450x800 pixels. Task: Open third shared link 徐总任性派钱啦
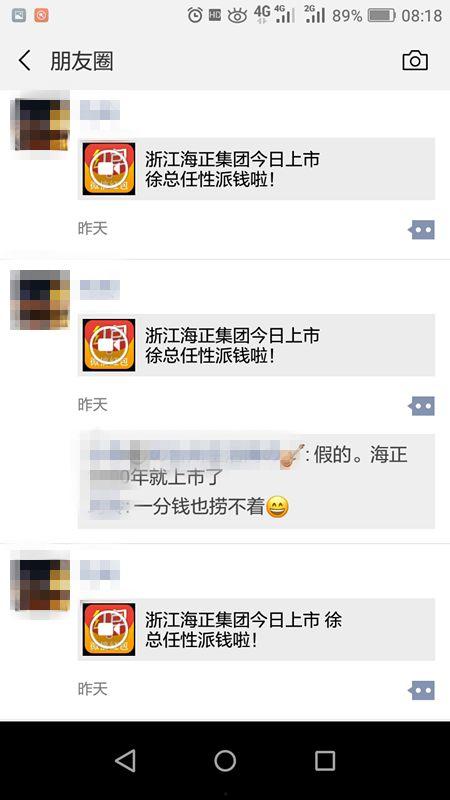(x=257, y=630)
